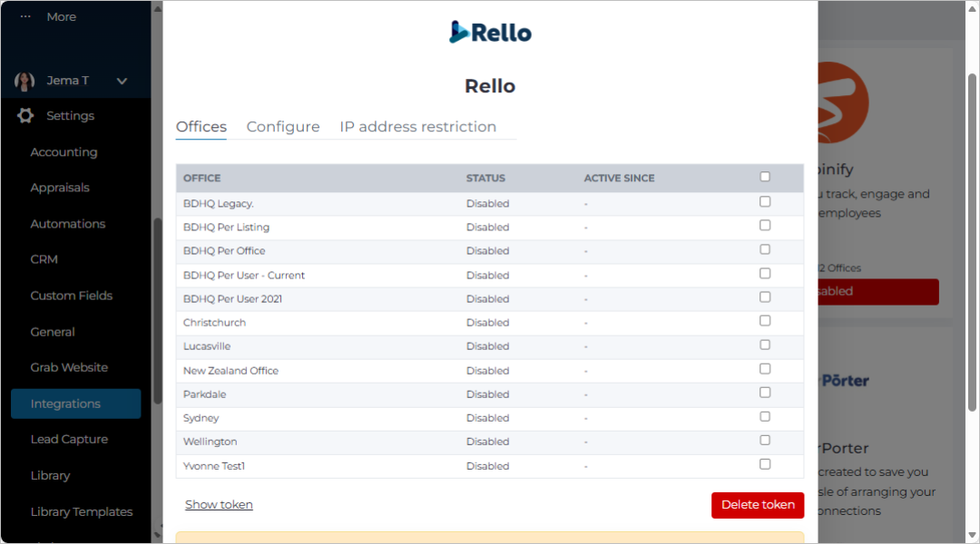Open Library Templates in sidebar
This screenshot has width=980, height=544.
82,511
